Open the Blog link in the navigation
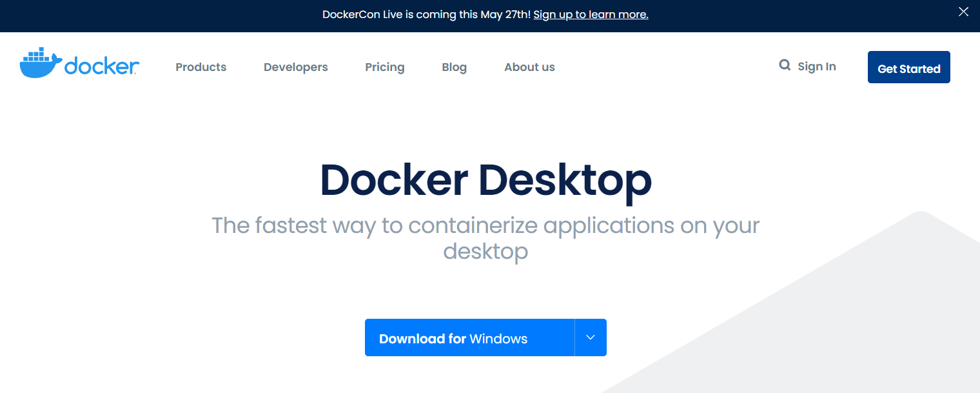 click(x=455, y=67)
